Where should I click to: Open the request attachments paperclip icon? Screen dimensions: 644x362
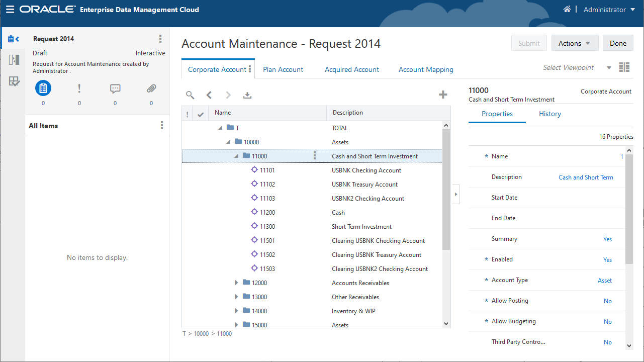pos(151,89)
